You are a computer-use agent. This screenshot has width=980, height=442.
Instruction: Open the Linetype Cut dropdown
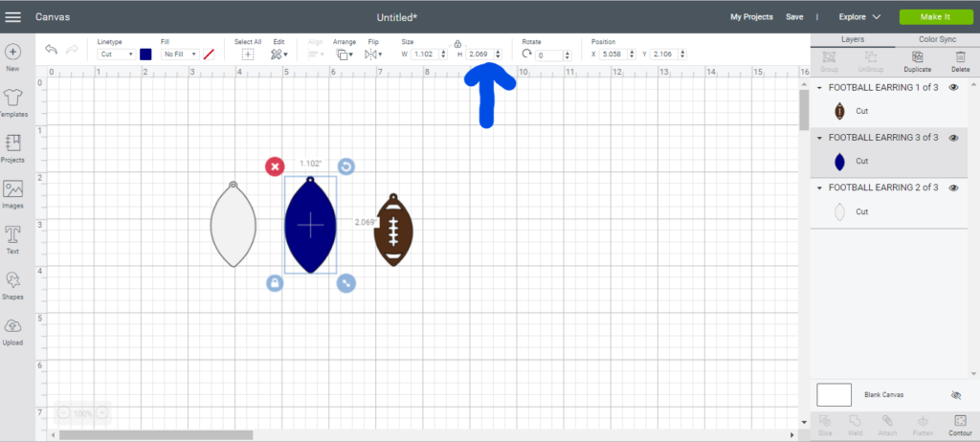coord(116,55)
